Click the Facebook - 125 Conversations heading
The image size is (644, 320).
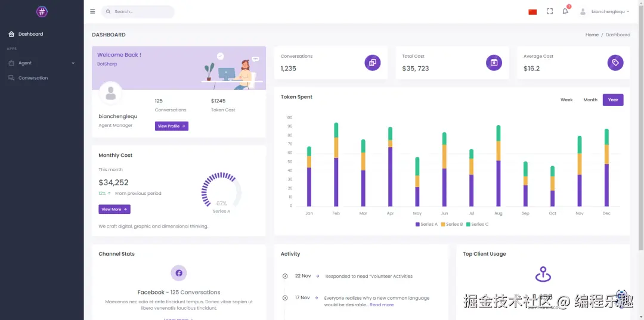click(179, 293)
